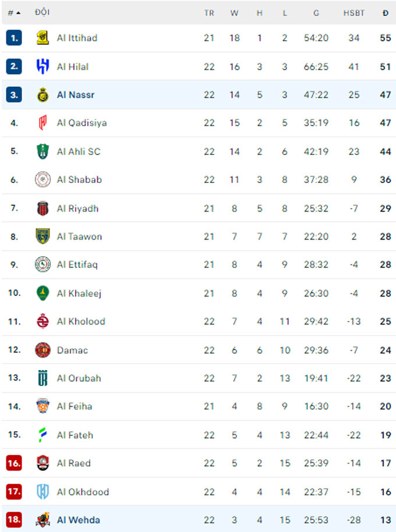Click the Al Ahli SC crest

click(43, 152)
